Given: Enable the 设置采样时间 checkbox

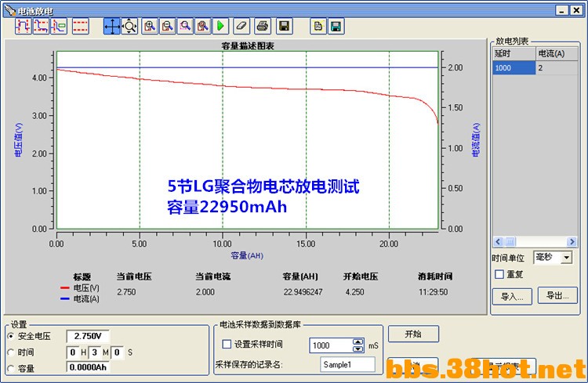Looking at the screenshot, I should [227, 344].
